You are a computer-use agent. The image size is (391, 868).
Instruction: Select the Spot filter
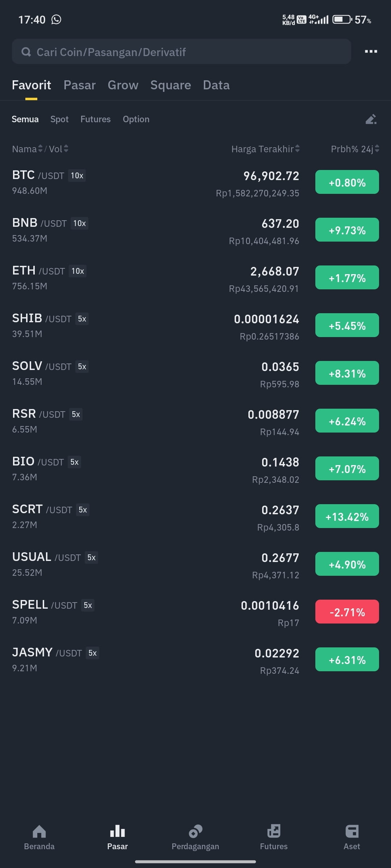tap(59, 119)
